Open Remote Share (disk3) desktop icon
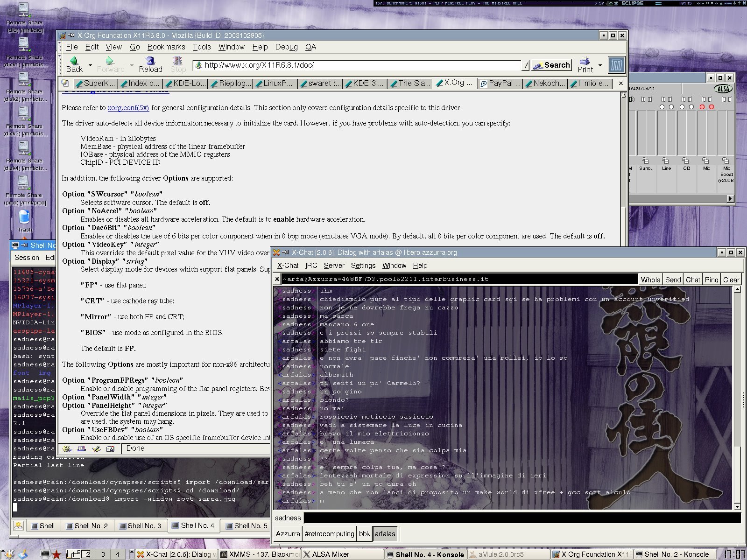This screenshot has width=747, height=560. point(24,122)
